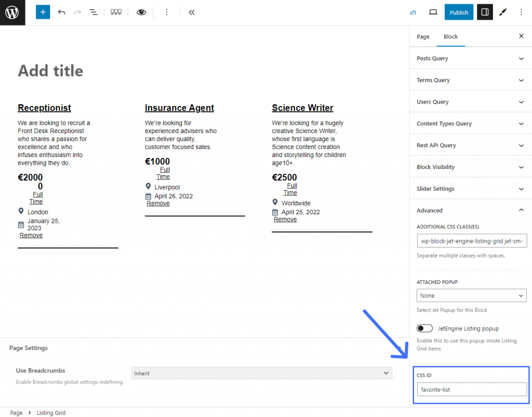Open the Document Overview list icon

(94, 12)
